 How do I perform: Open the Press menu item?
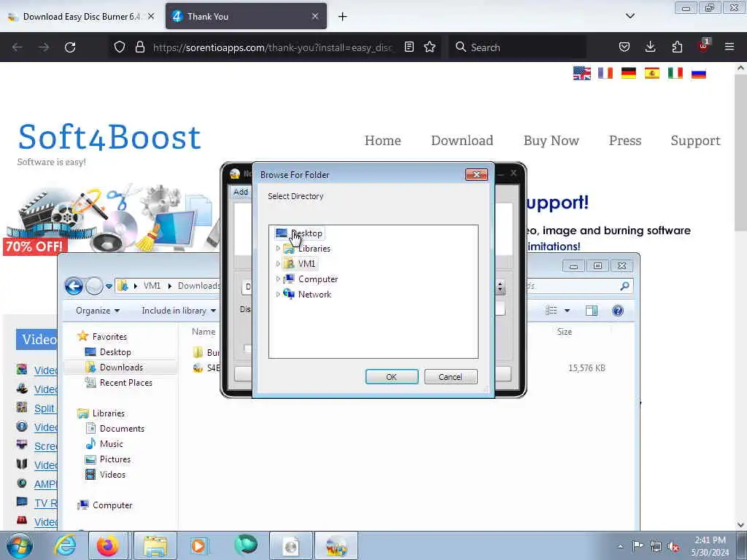click(x=625, y=141)
